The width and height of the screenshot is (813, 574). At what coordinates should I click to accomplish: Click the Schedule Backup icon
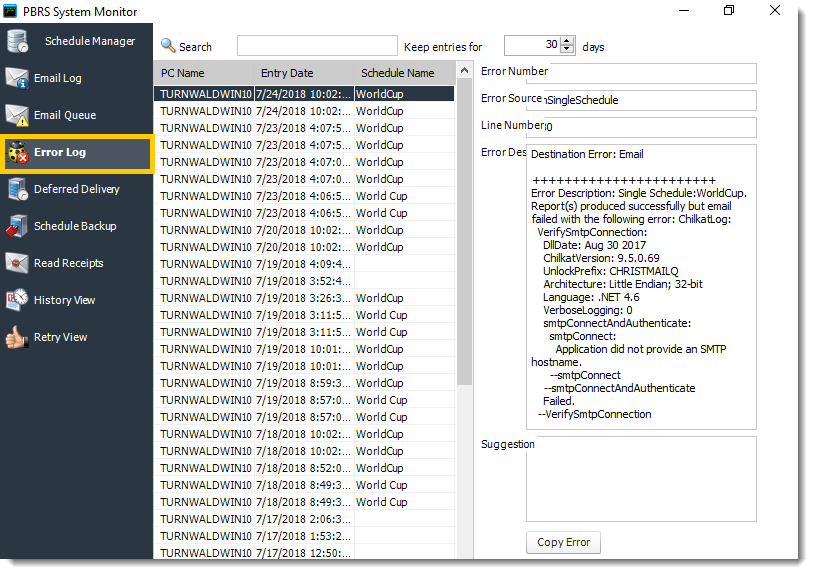point(18,227)
